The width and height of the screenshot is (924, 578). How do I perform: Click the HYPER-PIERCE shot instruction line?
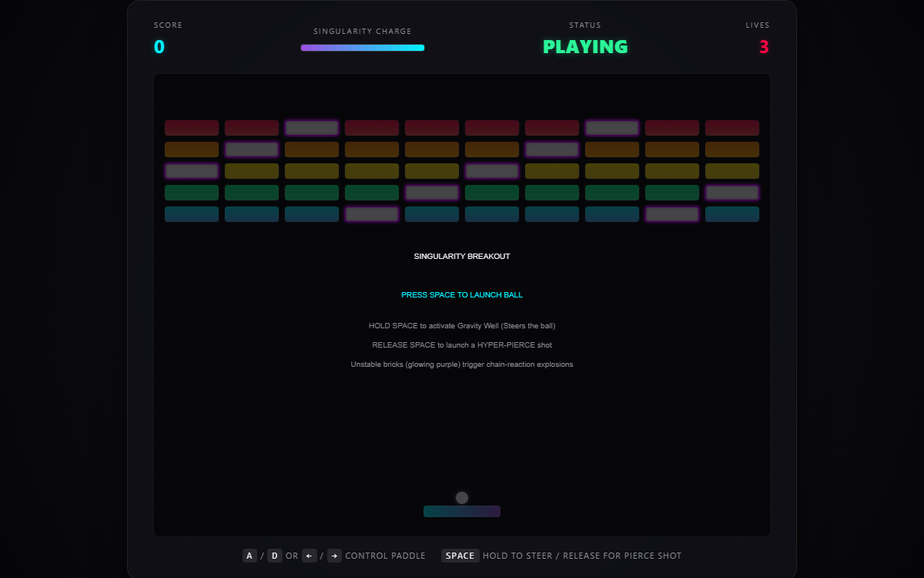(x=462, y=345)
